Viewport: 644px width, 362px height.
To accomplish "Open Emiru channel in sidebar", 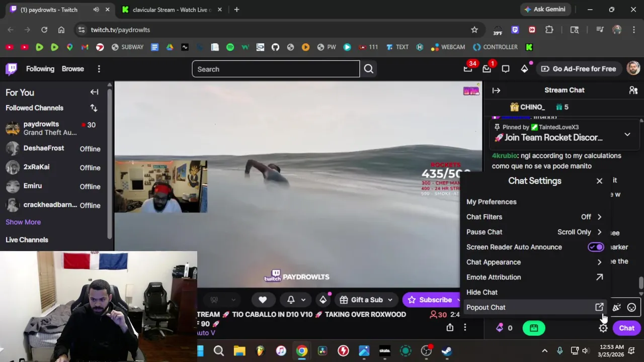I will tap(53, 186).
